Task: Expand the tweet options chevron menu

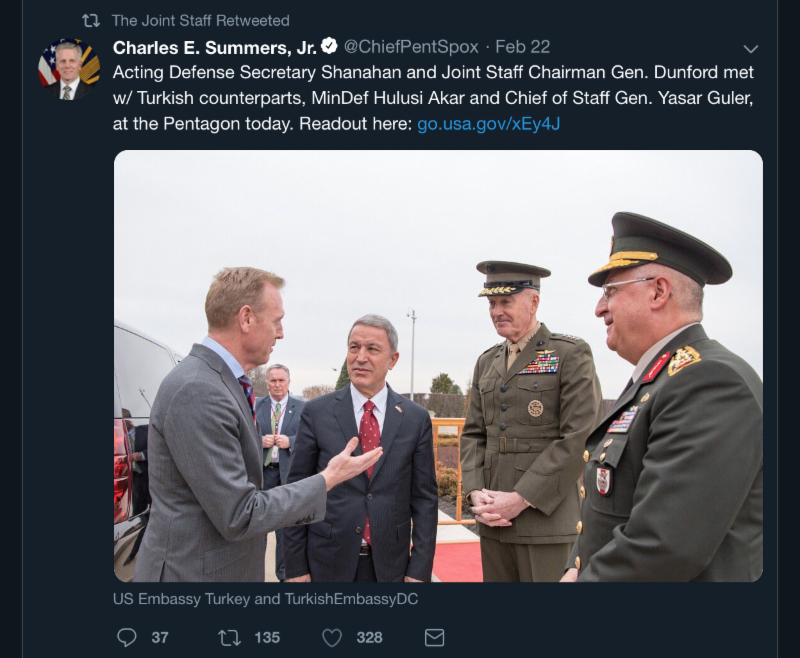Action: pos(751,48)
